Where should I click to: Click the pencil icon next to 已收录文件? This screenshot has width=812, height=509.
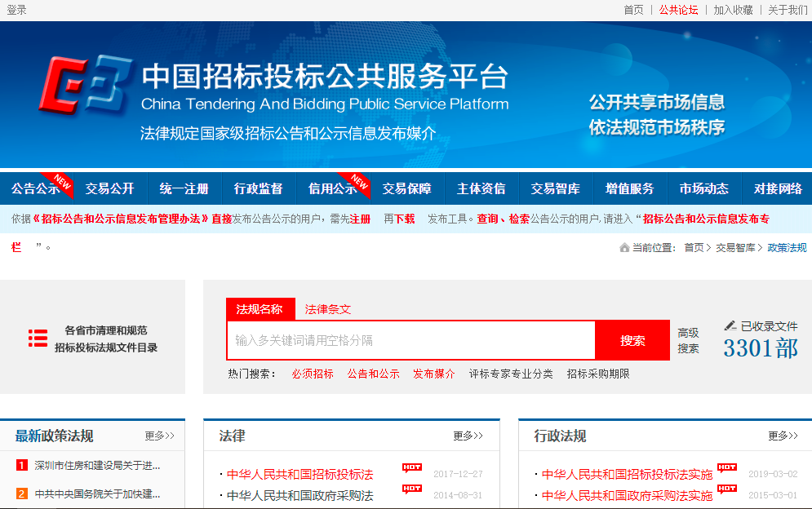[x=730, y=325]
